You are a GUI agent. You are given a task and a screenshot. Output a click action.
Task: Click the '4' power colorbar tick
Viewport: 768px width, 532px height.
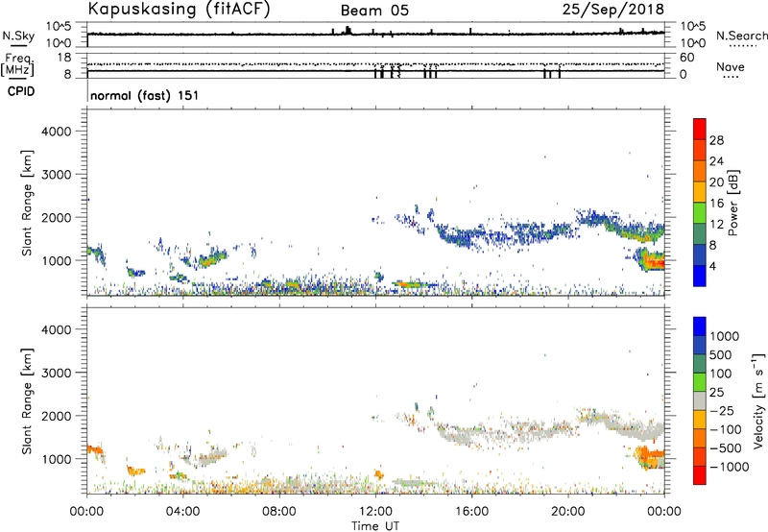pos(713,266)
